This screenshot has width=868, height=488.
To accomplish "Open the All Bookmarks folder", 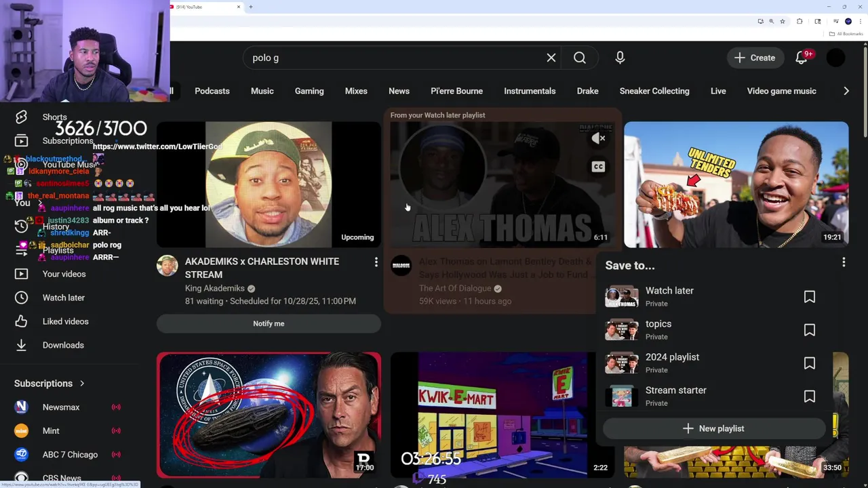I will pyautogui.click(x=846, y=34).
